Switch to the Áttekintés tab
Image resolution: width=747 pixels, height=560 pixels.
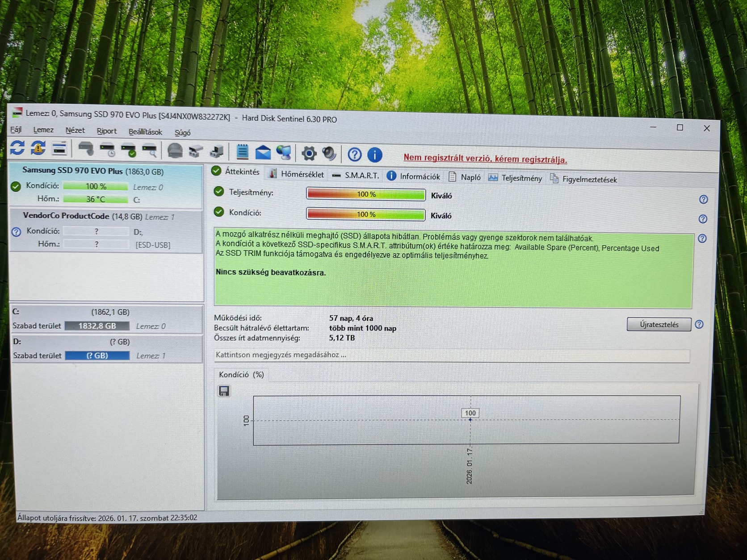click(235, 171)
